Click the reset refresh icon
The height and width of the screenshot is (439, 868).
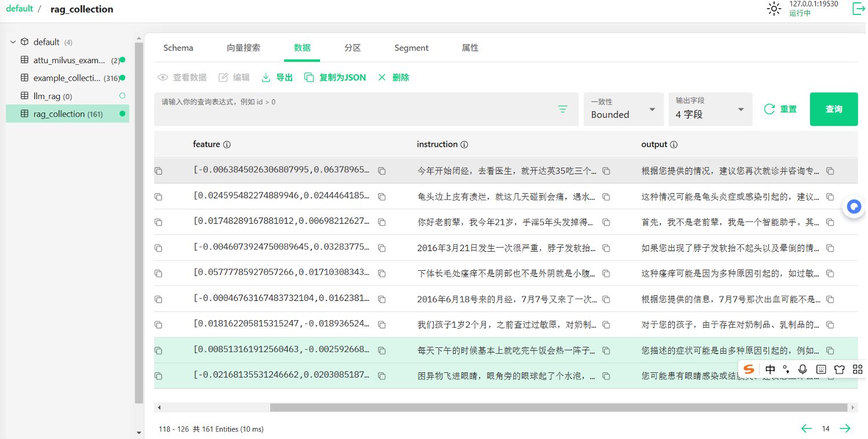[x=769, y=109]
